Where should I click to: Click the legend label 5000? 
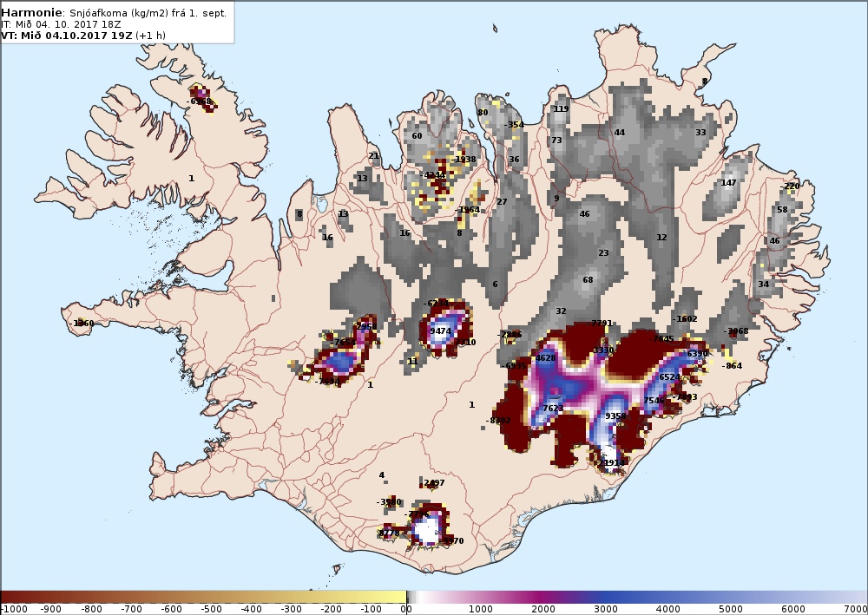point(731,610)
